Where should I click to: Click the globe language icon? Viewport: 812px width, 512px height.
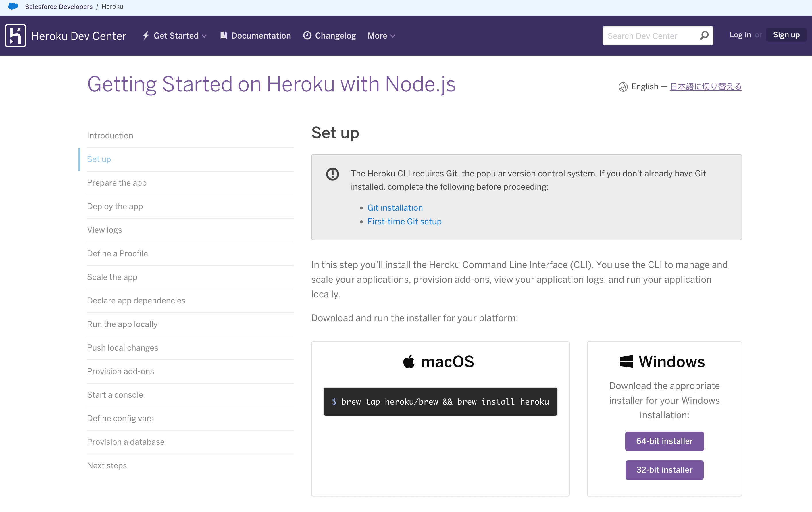click(623, 87)
